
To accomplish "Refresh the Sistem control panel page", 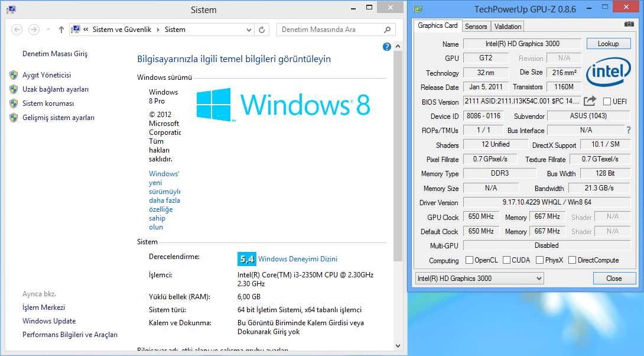I will coord(262,30).
